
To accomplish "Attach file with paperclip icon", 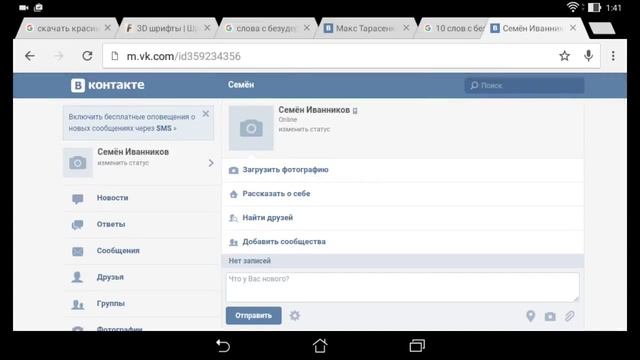I will tap(570, 316).
